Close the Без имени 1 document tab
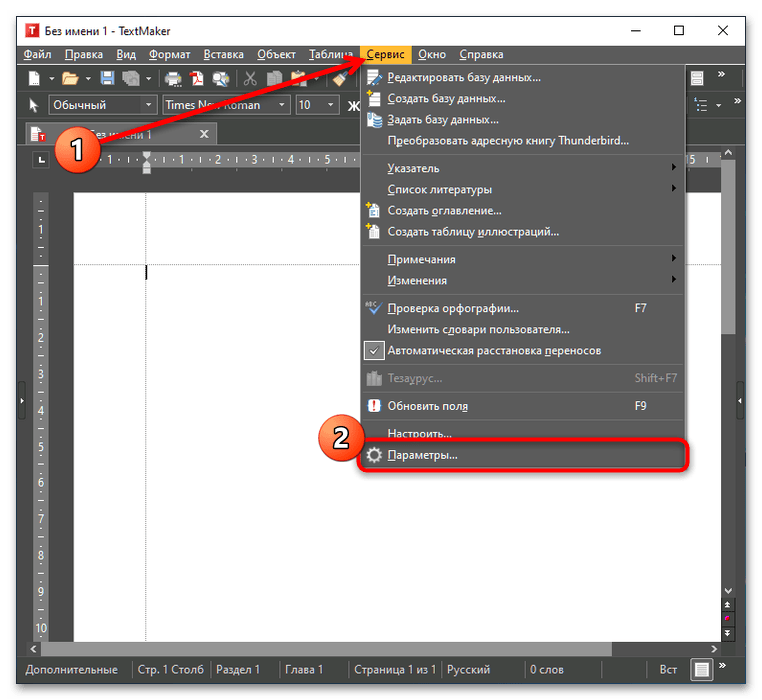This screenshot has width=762, height=700. [x=204, y=133]
